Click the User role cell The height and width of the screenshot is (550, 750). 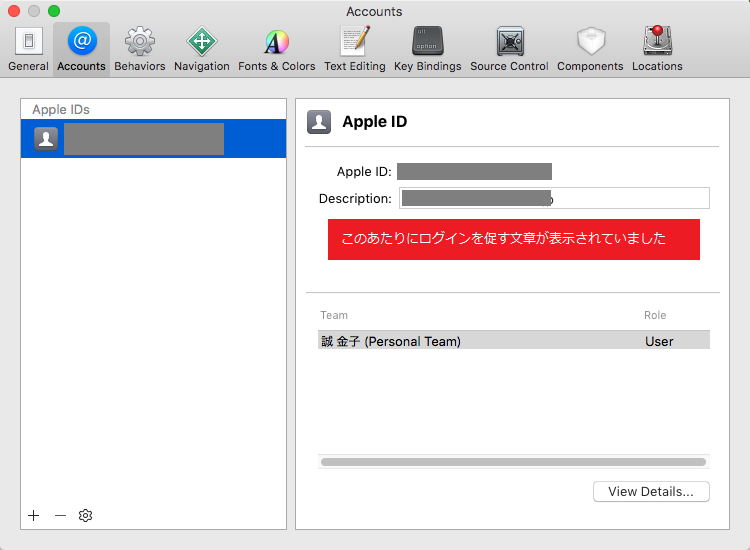[659, 341]
